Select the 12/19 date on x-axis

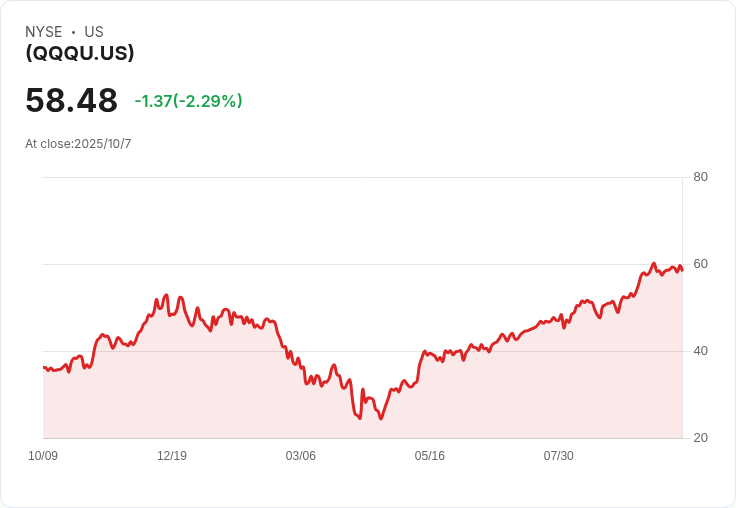pyautogui.click(x=172, y=456)
